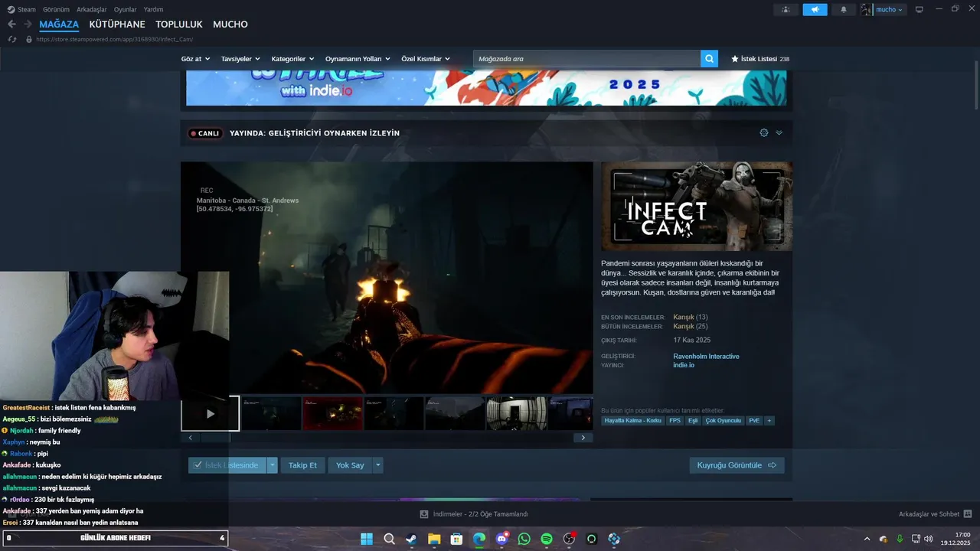
Task: Toggle Takip Et to follow the game
Action: click(x=302, y=465)
